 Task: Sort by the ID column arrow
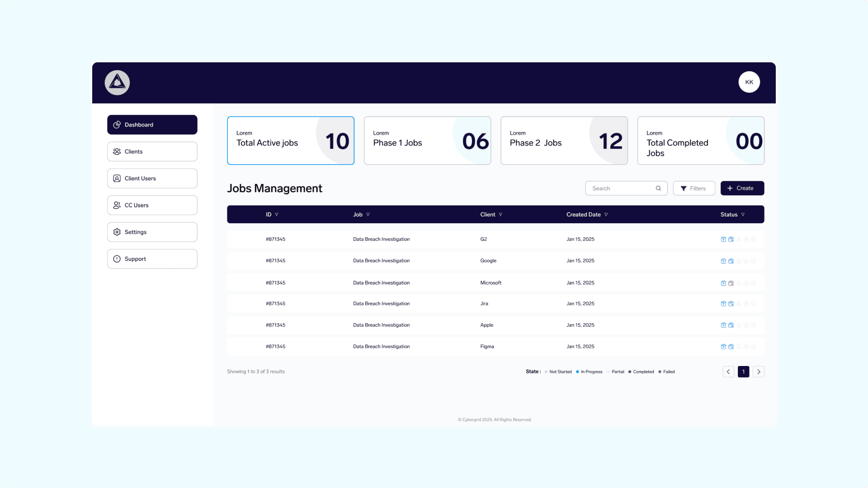(x=277, y=215)
